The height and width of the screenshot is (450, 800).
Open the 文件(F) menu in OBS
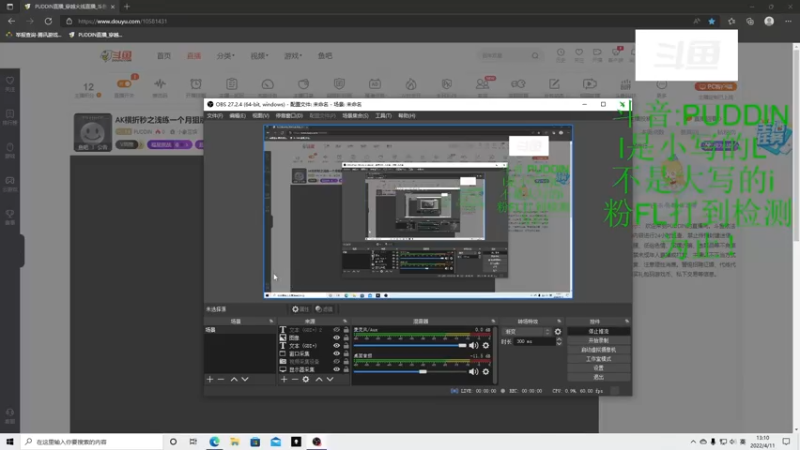tap(214, 116)
